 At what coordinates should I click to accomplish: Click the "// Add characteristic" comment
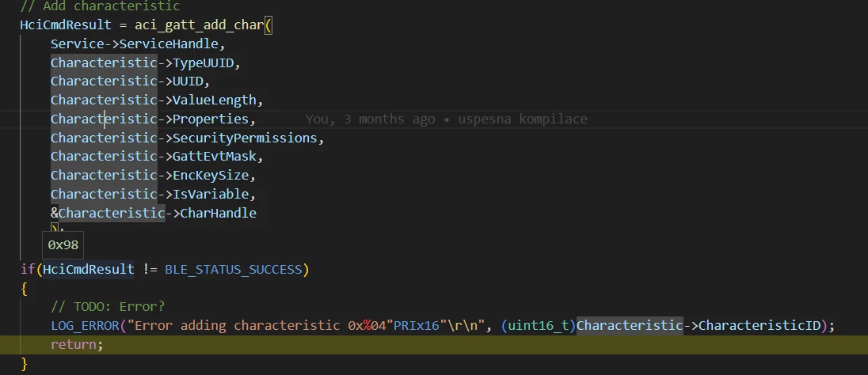(x=100, y=6)
